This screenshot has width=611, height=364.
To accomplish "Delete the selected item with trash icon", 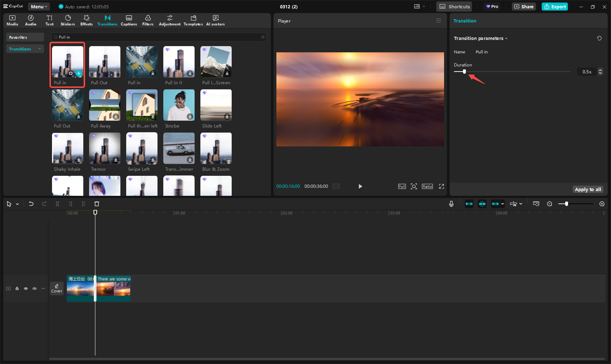I will (97, 204).
